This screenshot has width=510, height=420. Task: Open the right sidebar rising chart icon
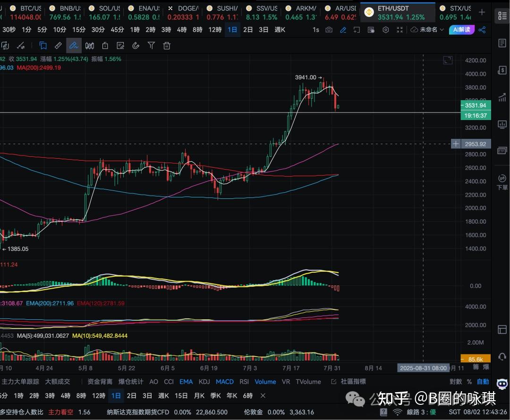pos(502,97)
